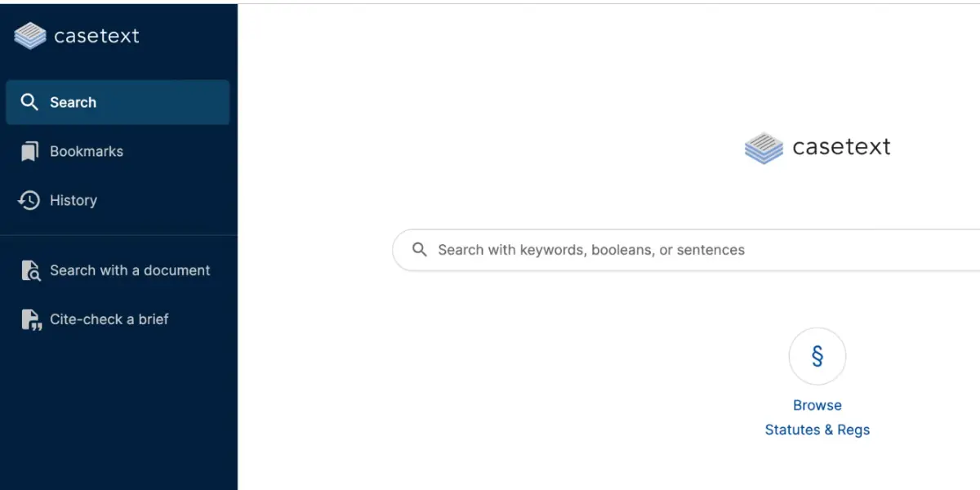Click the section symbol circle icon
Image resolution: width=980 pixels, height=490 pixels.
tap(817, 356)
